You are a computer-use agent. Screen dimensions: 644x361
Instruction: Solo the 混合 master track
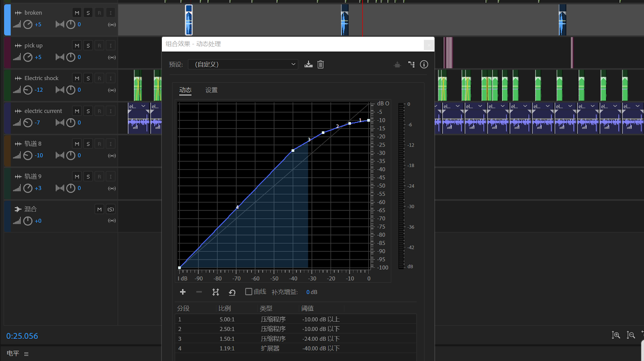click(111, 209)
